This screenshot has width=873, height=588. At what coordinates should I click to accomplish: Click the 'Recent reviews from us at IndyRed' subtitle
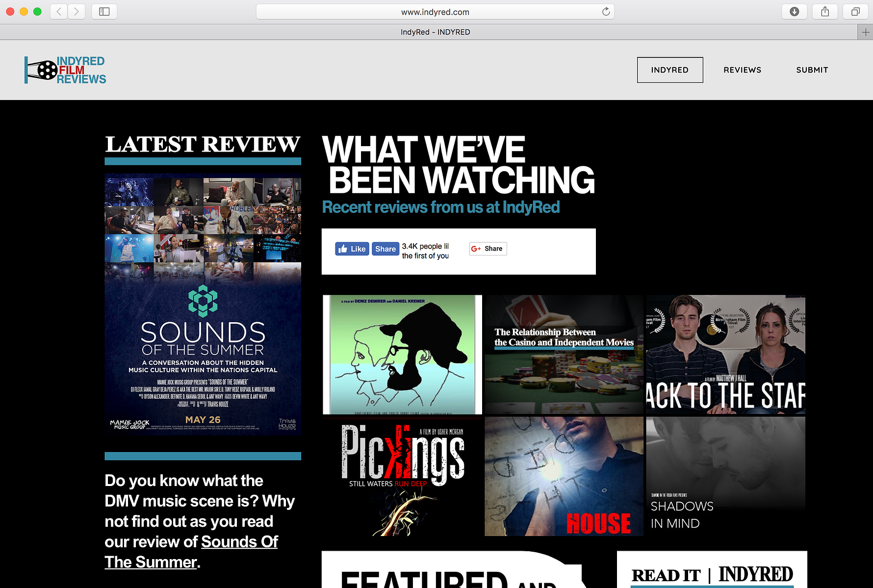(x=441, y=207)
